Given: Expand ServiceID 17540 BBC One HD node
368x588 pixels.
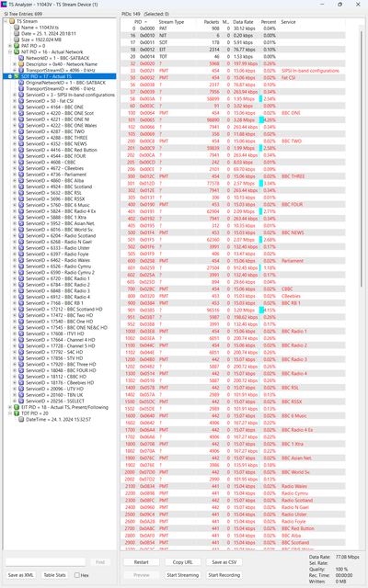Looking at the screenshot, I should (15, 322).
